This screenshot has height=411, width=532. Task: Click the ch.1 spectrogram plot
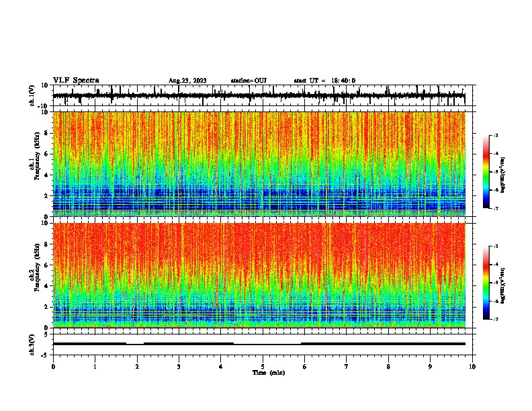pyautogui.click(x=259, y=164)
